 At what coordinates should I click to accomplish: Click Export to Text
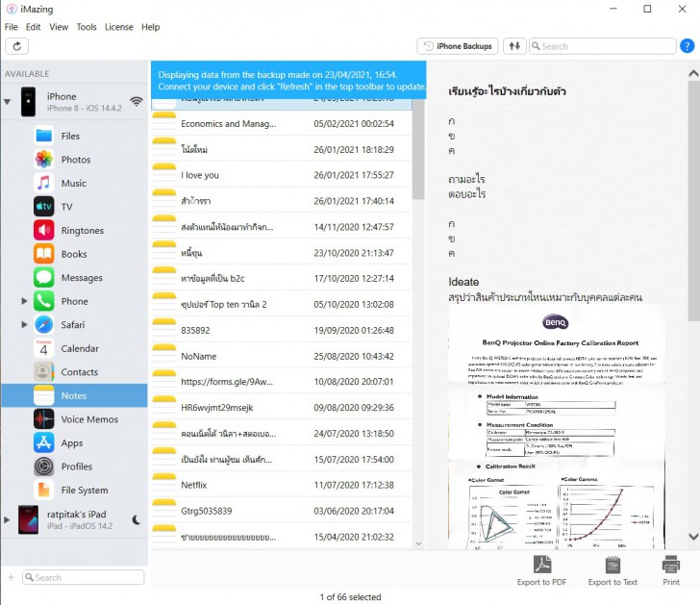(612, 570)
